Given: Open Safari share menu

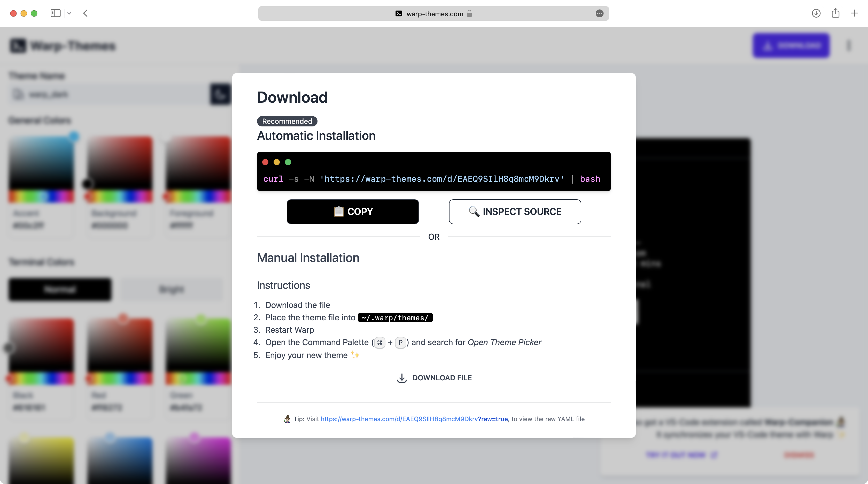Looking at the screenshot, I should pos(835,13).
